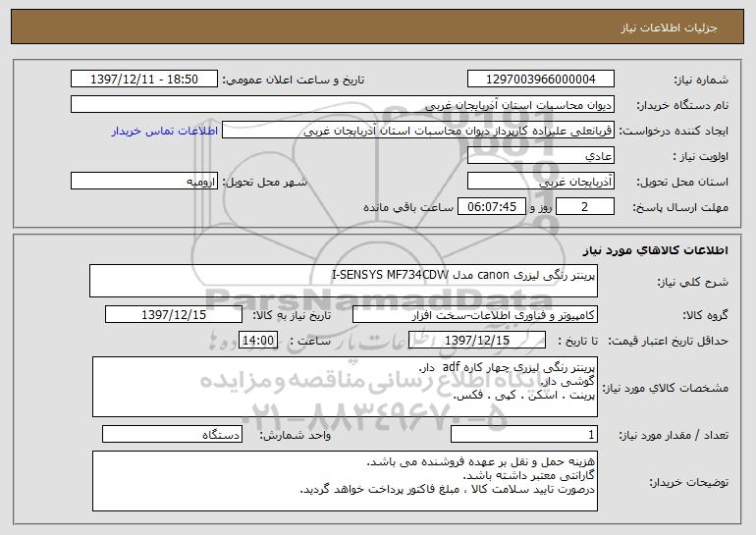Click the general description field canon I-SENSYS MF734CDW
The width and height of the screenshot is (756, 535).
(344, 281)
